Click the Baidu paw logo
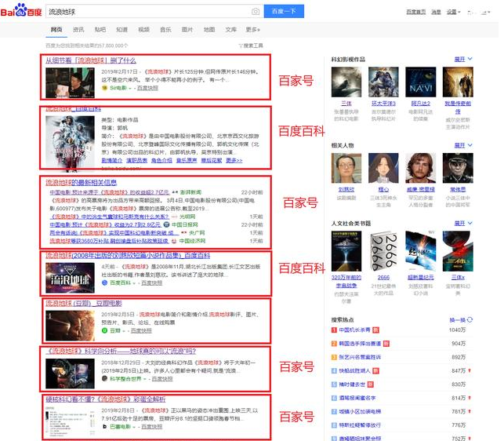Image resolution: width=504 pixels, height=441 pixels. [x=21, y=10]
